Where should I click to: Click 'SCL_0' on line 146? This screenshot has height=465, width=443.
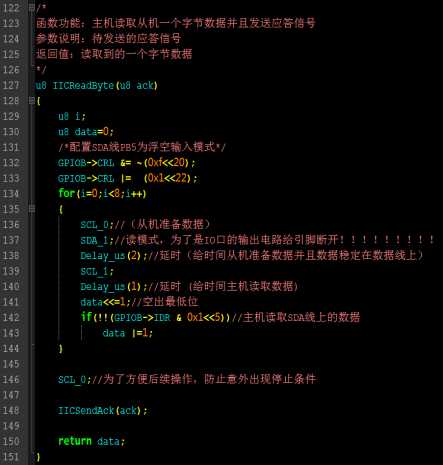72,380
